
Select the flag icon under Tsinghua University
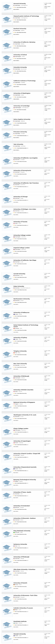coord(14,353)
